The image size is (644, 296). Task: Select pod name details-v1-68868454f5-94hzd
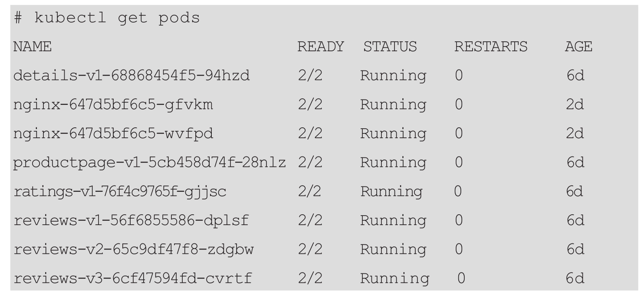click(131, 76)
